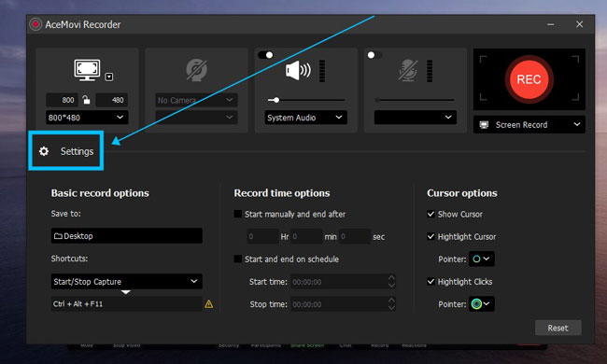Viewport: 607px width, 364px height.
Task: Click the Ctrl + Alt + F11 shortcut field
Action: point(127,304)
